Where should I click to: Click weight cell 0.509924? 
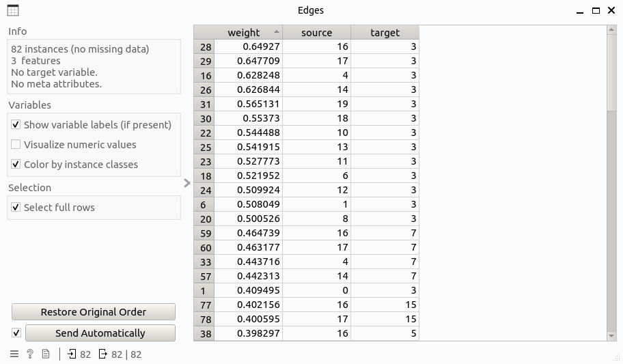tap(249, 190)
